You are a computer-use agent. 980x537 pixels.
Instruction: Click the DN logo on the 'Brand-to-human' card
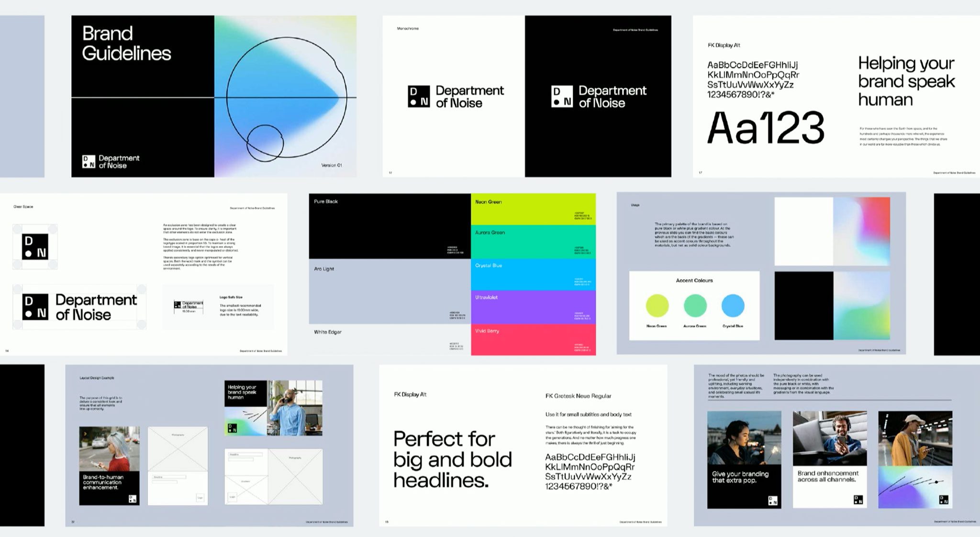tap(133, 499)
